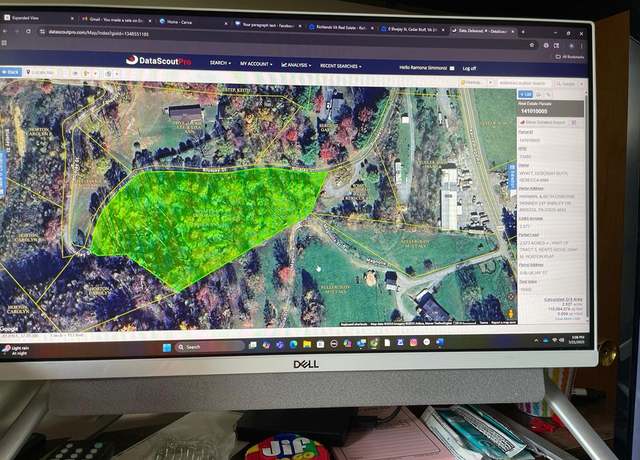Open File Explorer from the taskbar

(307, 344)
